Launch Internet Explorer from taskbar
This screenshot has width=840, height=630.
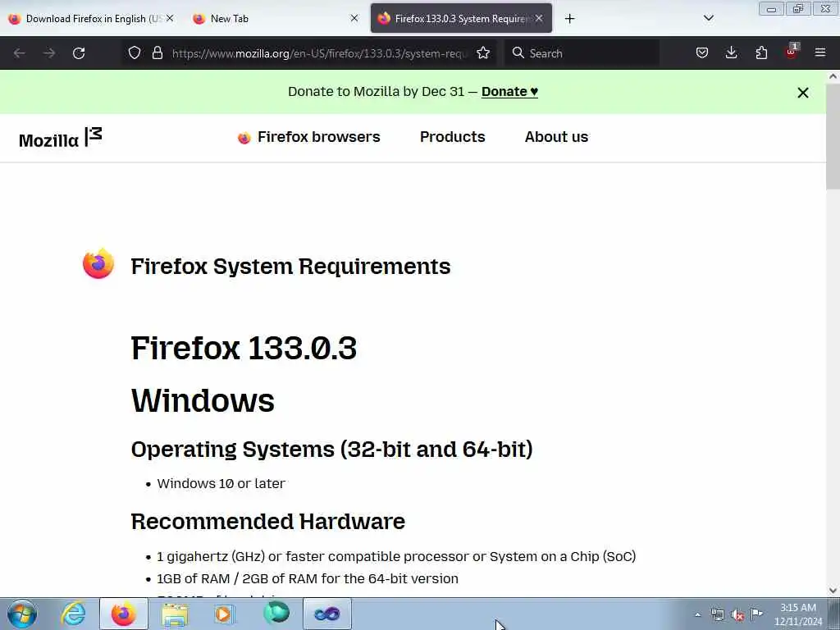pyautogui.click(x=73, y=614)
